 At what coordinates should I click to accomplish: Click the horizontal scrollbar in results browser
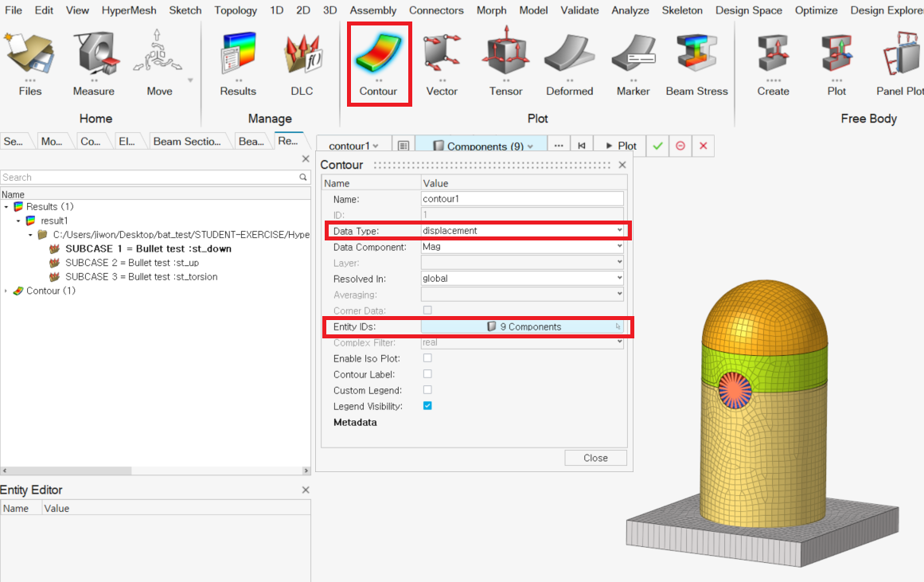66,471
